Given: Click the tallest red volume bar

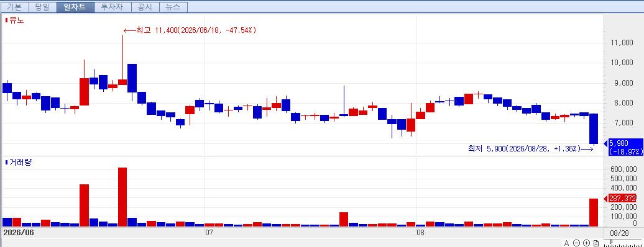Looking at the screenshot, I should [122, 197].
